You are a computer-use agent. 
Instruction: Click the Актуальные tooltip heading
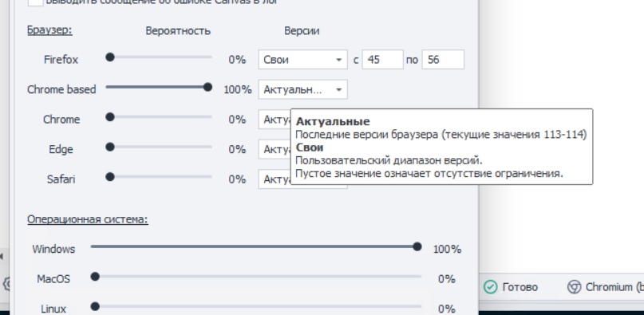[x=333, y=121]
